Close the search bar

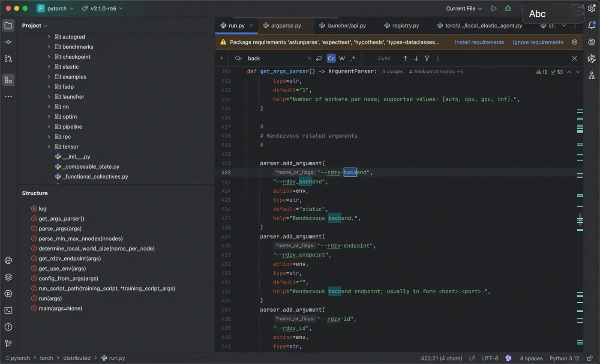tap(575, 58)
